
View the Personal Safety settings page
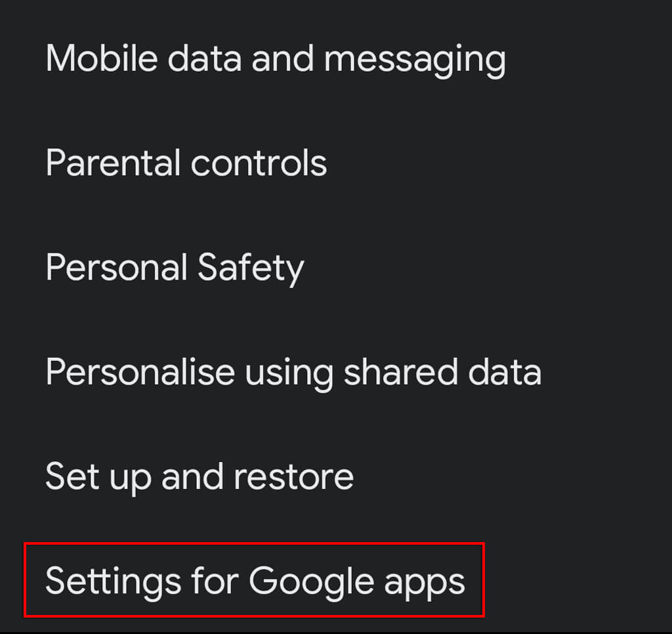(336, 268)
